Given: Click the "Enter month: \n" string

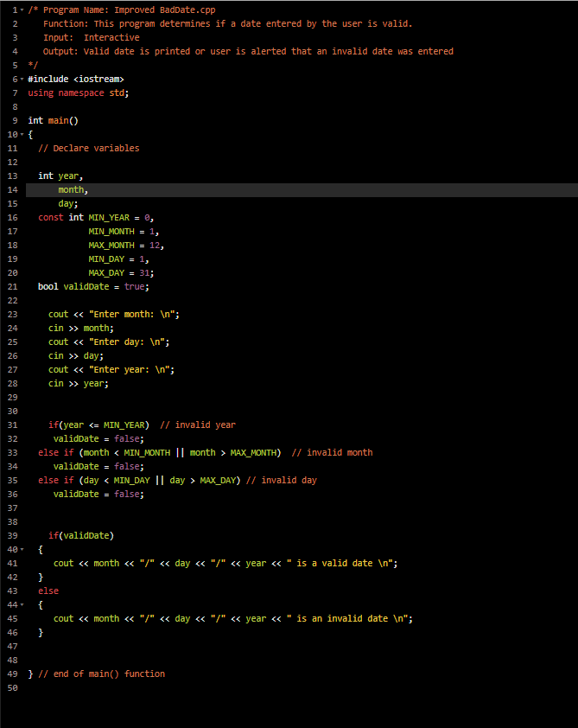Looking at the screenshot, I should [x=131, y=315].
